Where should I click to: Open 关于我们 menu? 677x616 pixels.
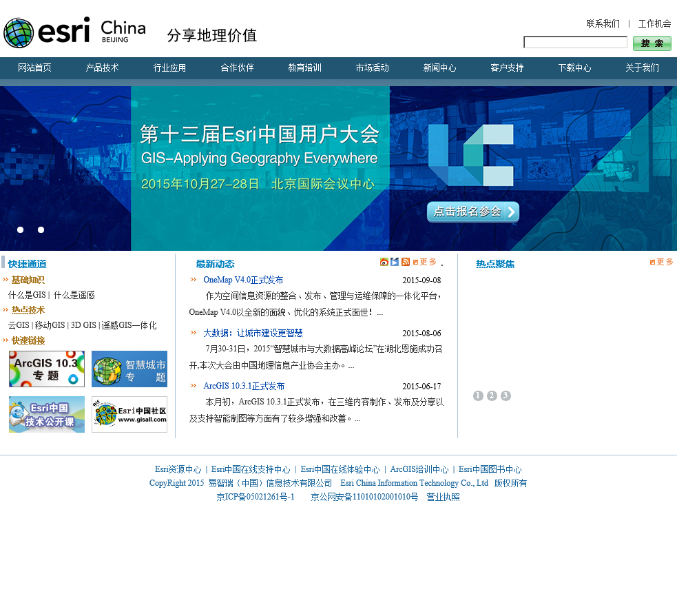click(642, 68)
